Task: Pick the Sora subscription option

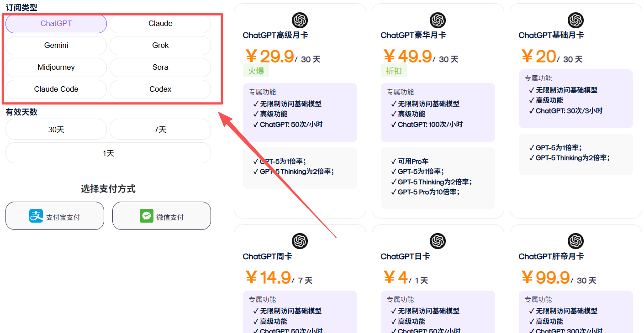Action: point(160,68)
